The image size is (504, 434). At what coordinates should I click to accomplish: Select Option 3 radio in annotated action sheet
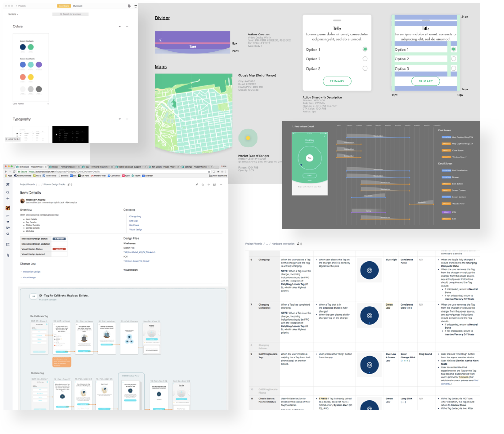(454, 68)
